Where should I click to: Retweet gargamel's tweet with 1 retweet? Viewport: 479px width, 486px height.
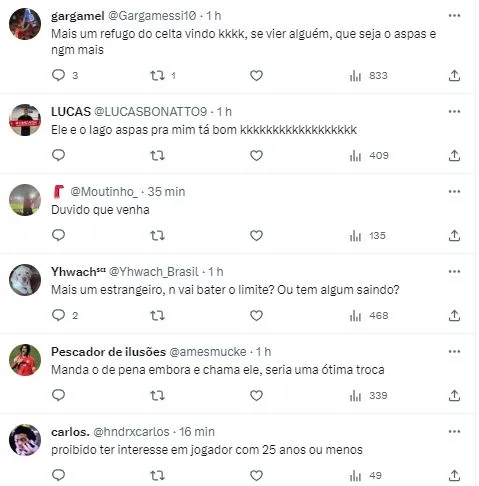(x=157, y=76)
